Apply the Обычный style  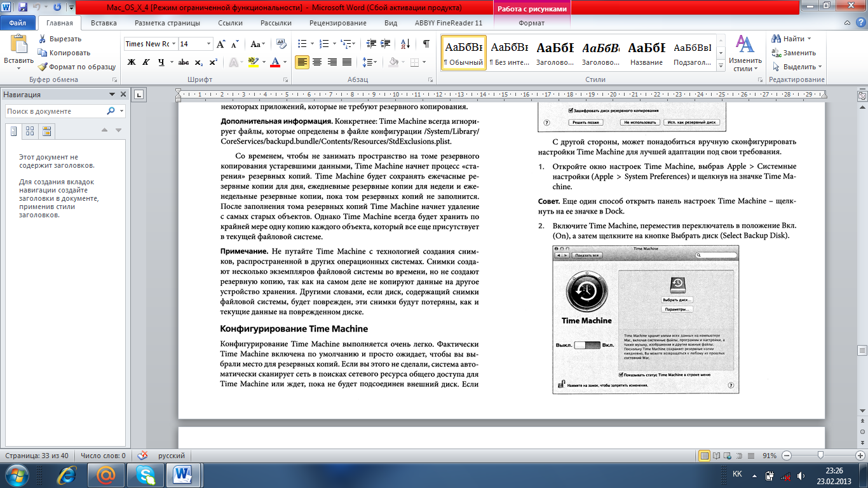(464, 53)
